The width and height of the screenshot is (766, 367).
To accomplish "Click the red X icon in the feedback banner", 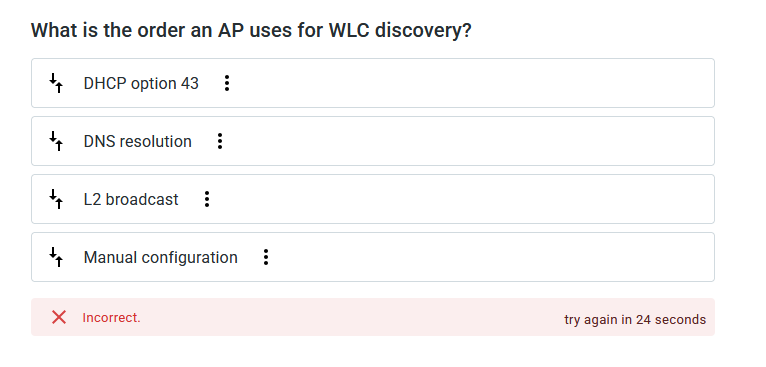I will pyautogui.click(x=59, y=318).
